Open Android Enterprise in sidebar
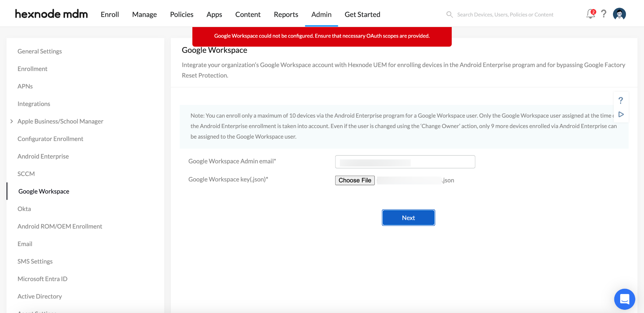 tap(43, 156)
